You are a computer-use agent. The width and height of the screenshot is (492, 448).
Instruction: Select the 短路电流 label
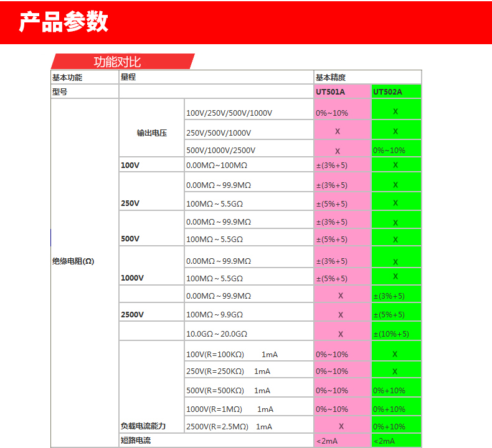coord(136,441)
